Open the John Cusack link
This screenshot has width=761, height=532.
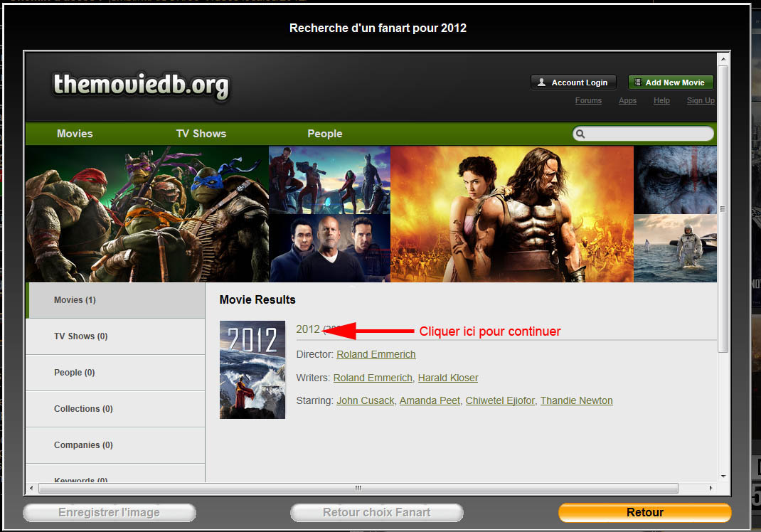[x=366, y=400]
